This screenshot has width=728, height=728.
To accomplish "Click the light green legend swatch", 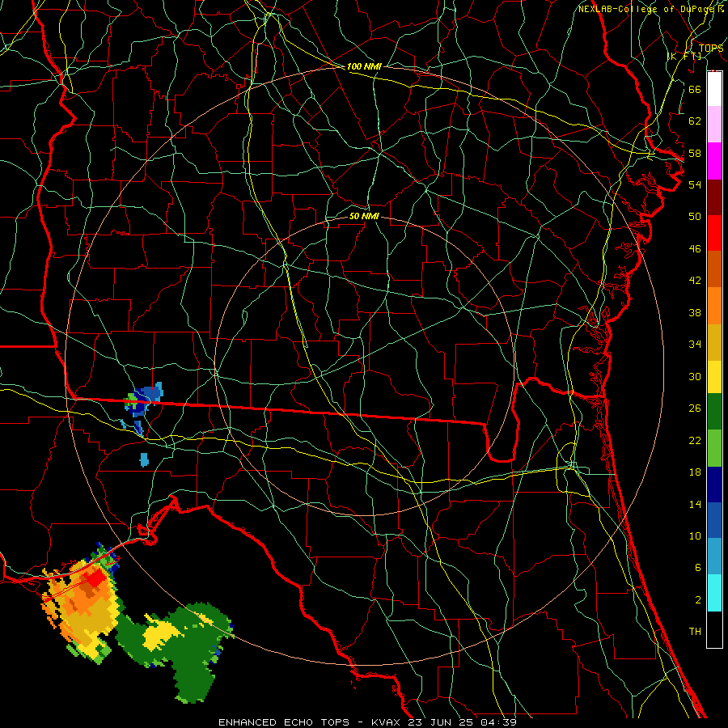I will pos(714,448).
